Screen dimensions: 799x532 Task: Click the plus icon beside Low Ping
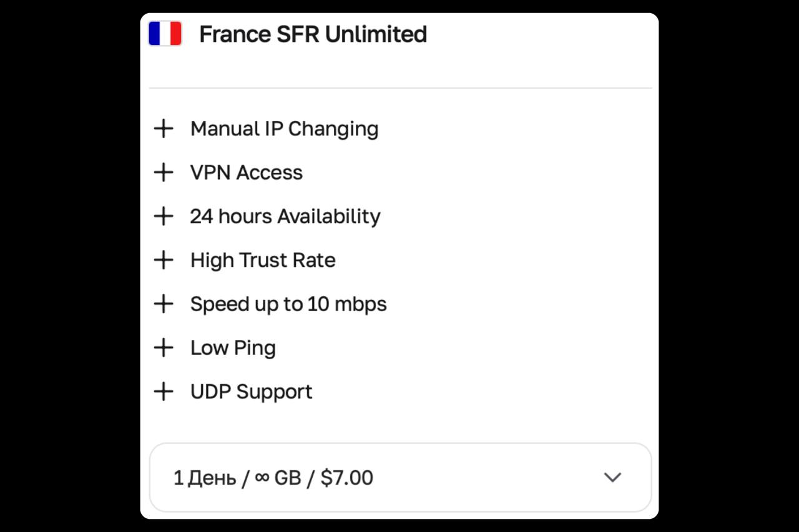tap(164, 348)
